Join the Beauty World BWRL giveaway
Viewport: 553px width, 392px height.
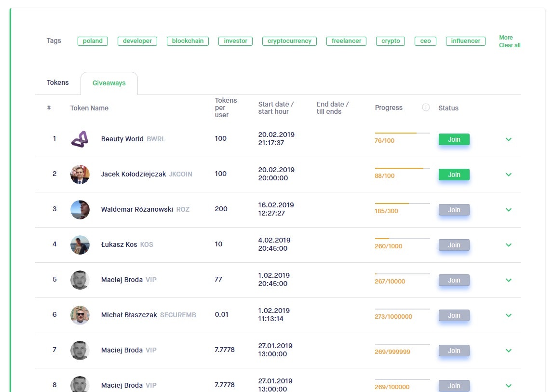[x=453, y=139]
